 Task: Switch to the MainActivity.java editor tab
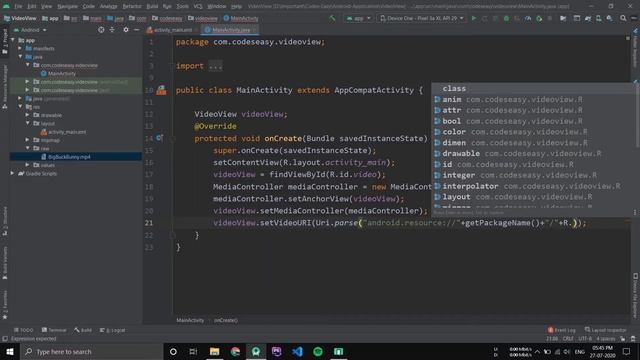[x=231, y=30]
